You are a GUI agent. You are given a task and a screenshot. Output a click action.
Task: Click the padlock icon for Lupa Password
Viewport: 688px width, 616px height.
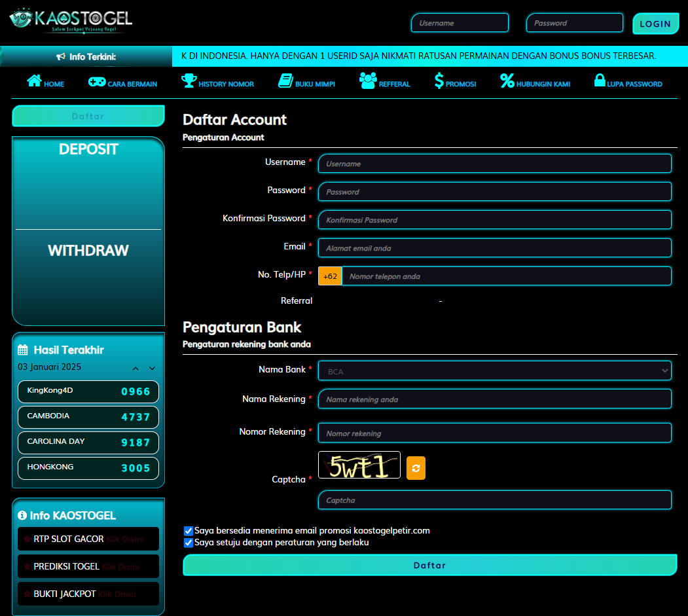coord(600,81)
